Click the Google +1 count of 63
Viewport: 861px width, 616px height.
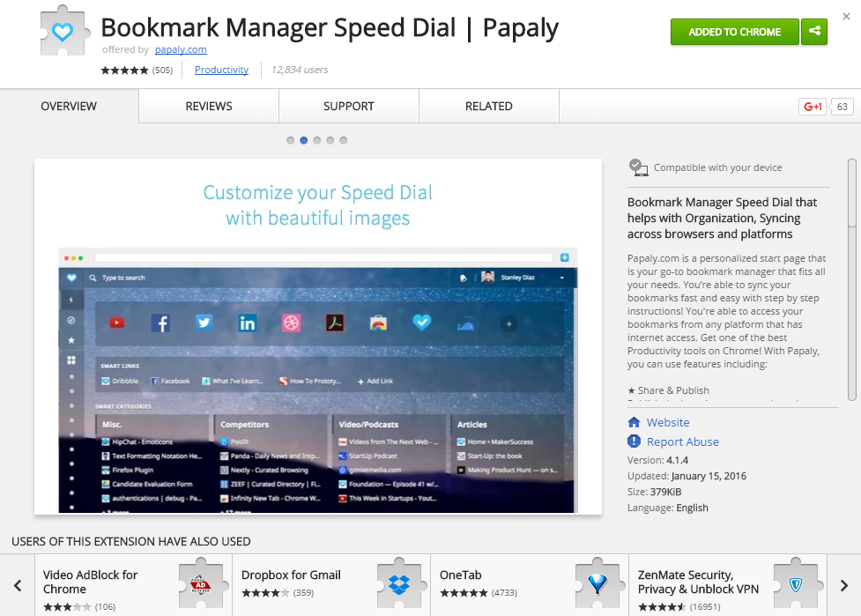pyautogui.click(x=842, y=107)
